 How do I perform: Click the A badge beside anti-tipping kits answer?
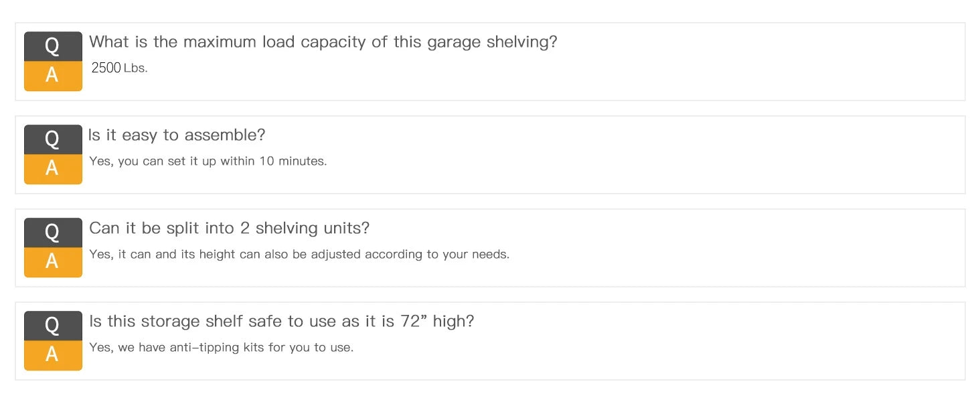click(53, 355)
